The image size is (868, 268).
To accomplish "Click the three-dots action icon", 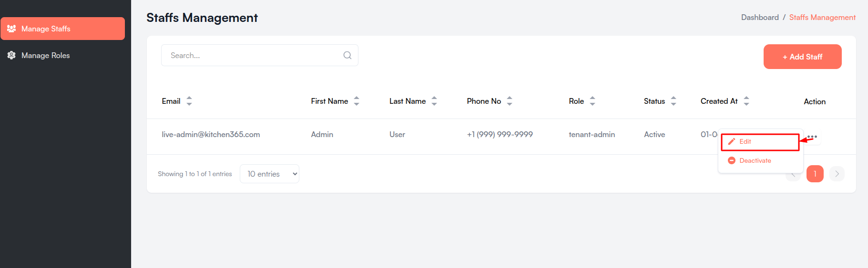I will [812, 137].
